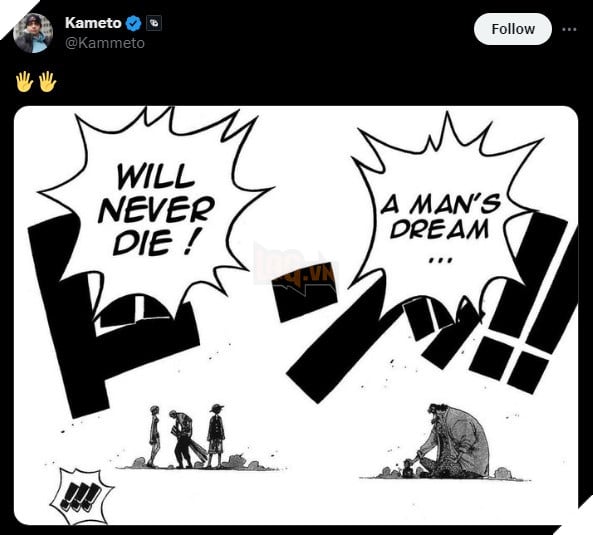The width and height of the screenshot is (593, 535).
Task: Open the Kameto display name link
Action: tap(93, 23)
